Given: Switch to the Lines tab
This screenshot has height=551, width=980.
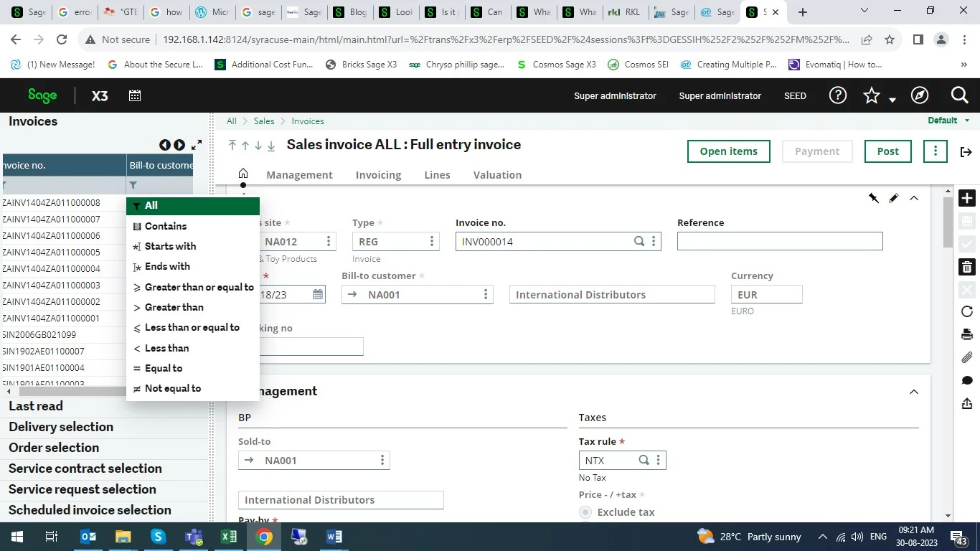Looking at the screenshot, I should click(437, 175).
